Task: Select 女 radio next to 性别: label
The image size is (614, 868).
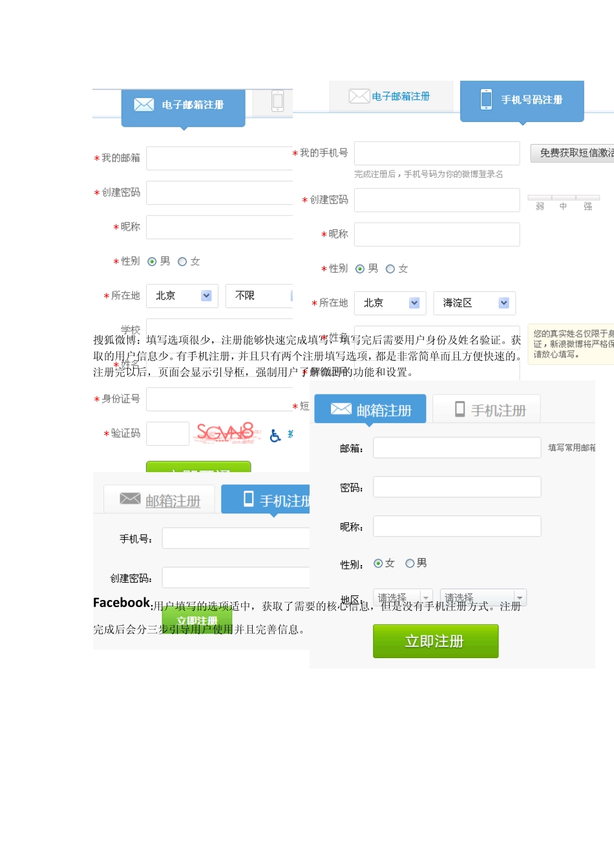Action: click(x=378, y=563)
